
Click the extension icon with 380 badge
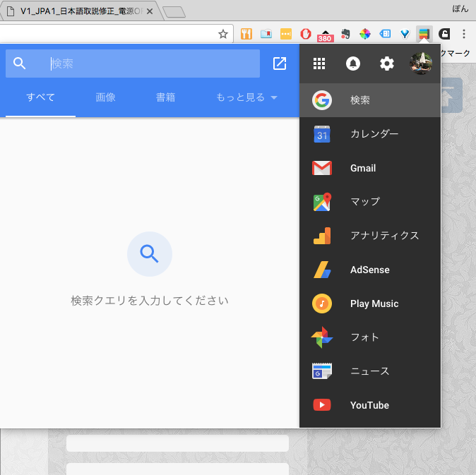(326, 35)
